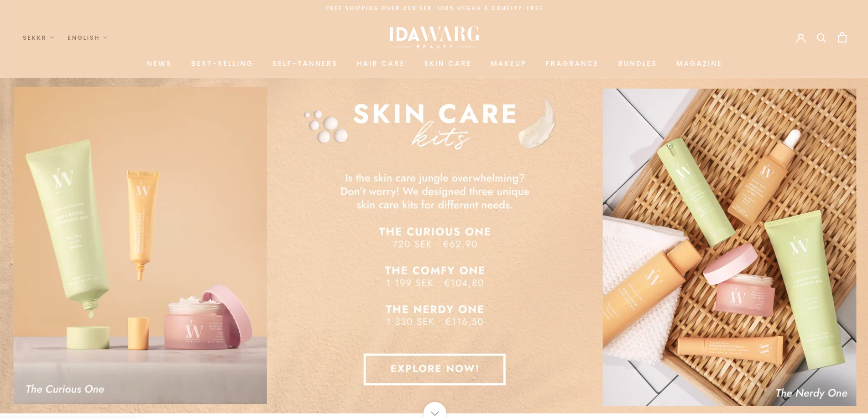Click the IDA WARG Beauty logo

coord(434,37)
